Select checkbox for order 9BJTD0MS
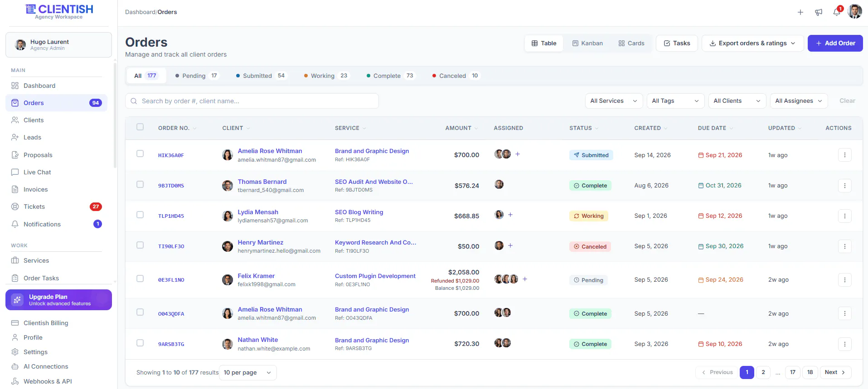The width and height of the screenshot is (868, 389). [x=140, y=184]
